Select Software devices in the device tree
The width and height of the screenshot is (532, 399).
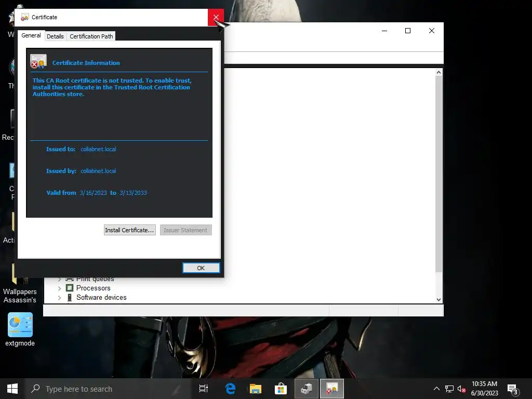[101, 298]
